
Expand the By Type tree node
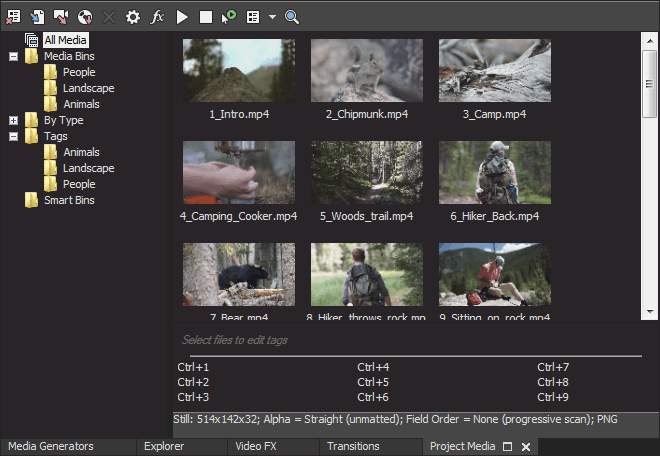click(13, 120)
